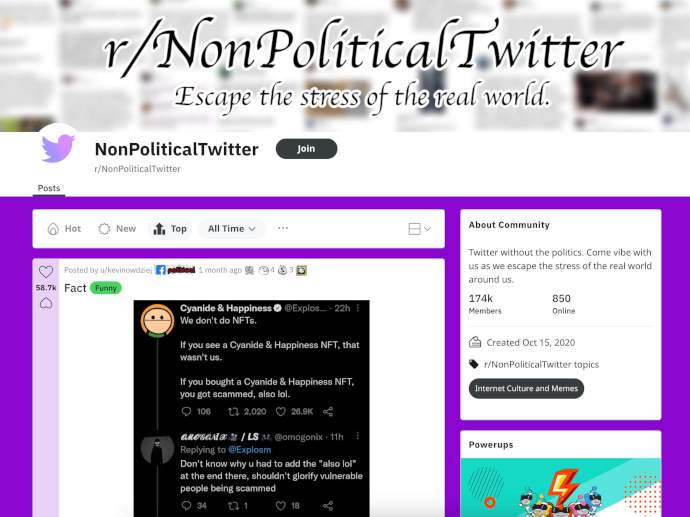
Task: Open the tweet screenshot image in the post
Action: [x=252, y=408]
